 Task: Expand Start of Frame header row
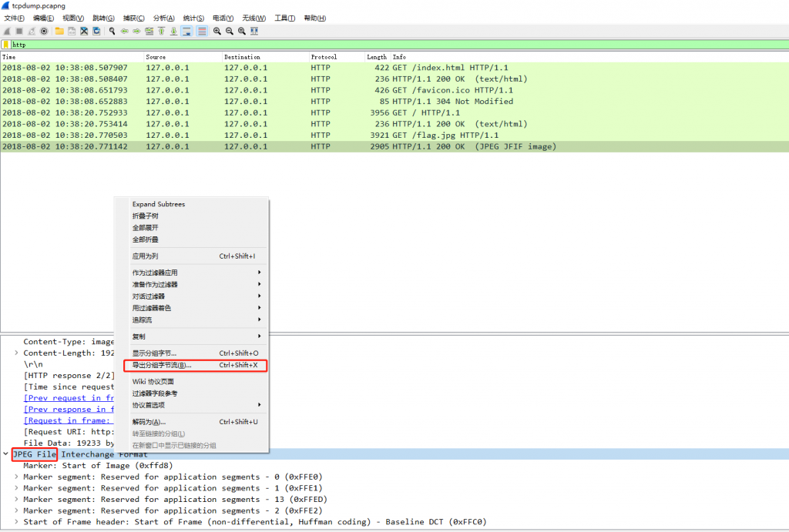(x=16, y=521)
